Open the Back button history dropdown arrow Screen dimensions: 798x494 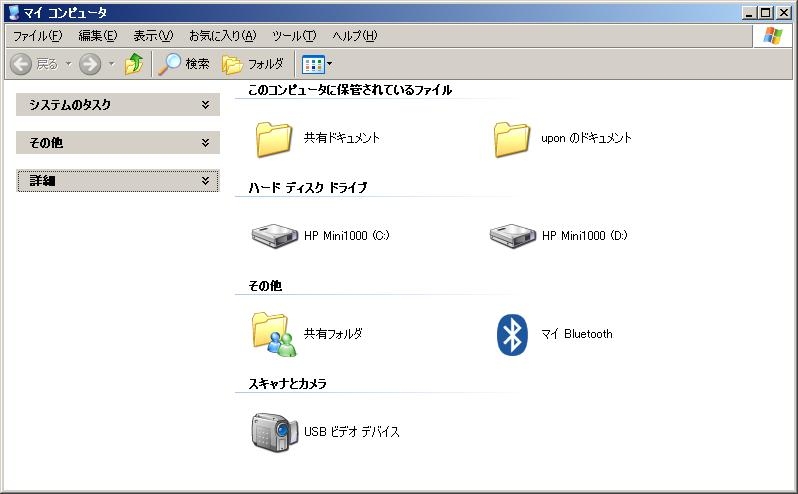point(68,65)
